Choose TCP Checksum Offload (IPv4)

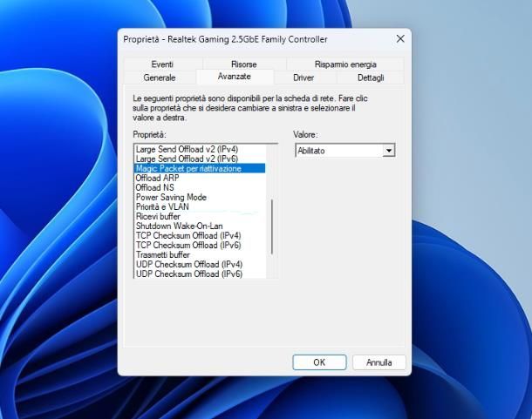200,235
